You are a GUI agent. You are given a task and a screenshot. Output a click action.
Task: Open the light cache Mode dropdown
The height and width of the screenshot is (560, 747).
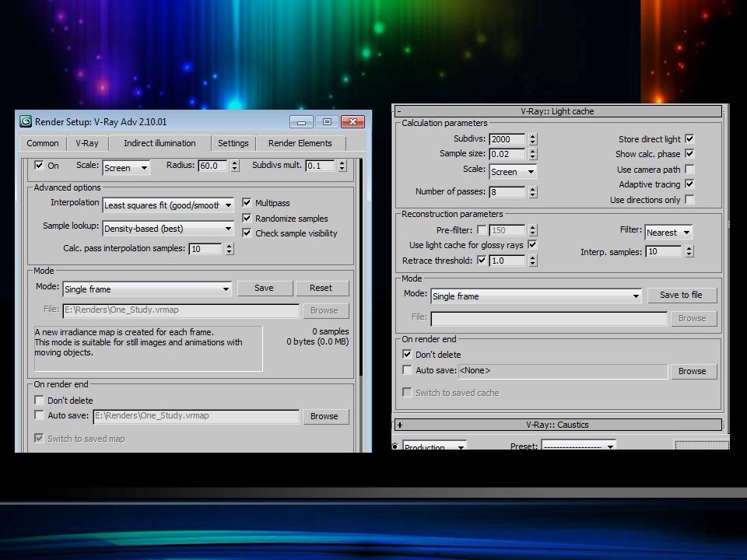pyautogui.click(x=536, y=296)
